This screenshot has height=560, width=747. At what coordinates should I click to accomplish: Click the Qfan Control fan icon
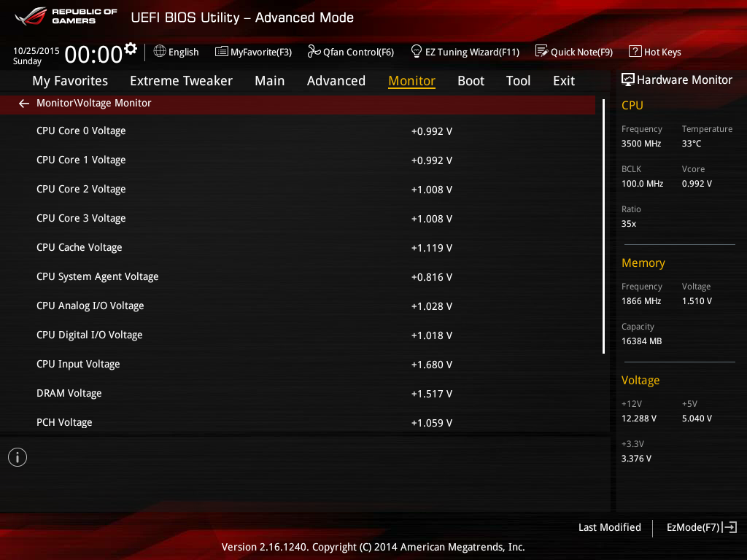(x=314, y=51)
